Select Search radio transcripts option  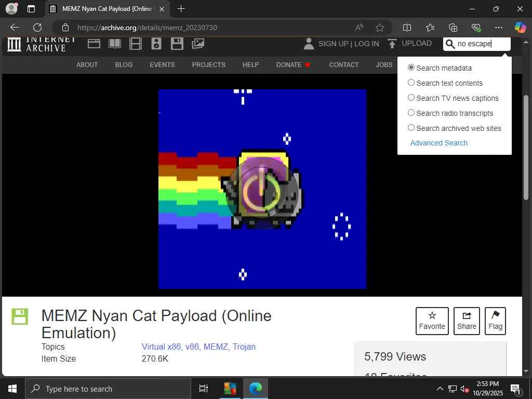pyautogui.click(x=411, y=113)
